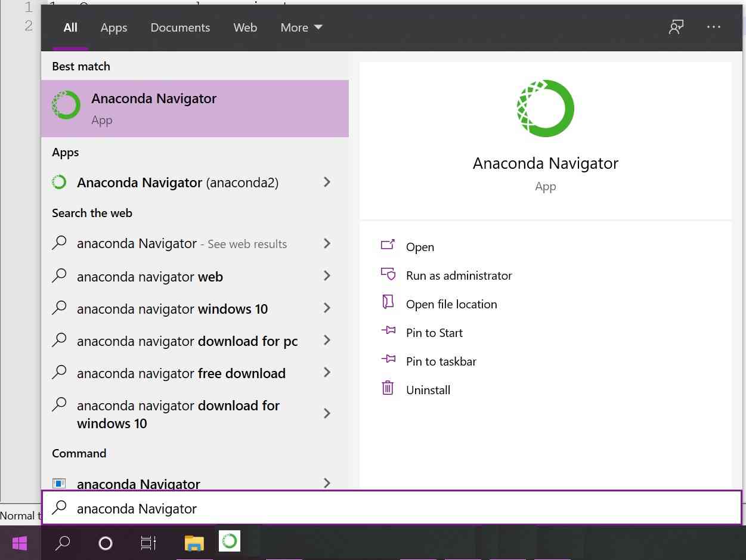Image resolution: width=746 pixels, height=560 pixels.
Task: Click the Windows Start button
Action: pyautogui.click(x=20, y=543)
